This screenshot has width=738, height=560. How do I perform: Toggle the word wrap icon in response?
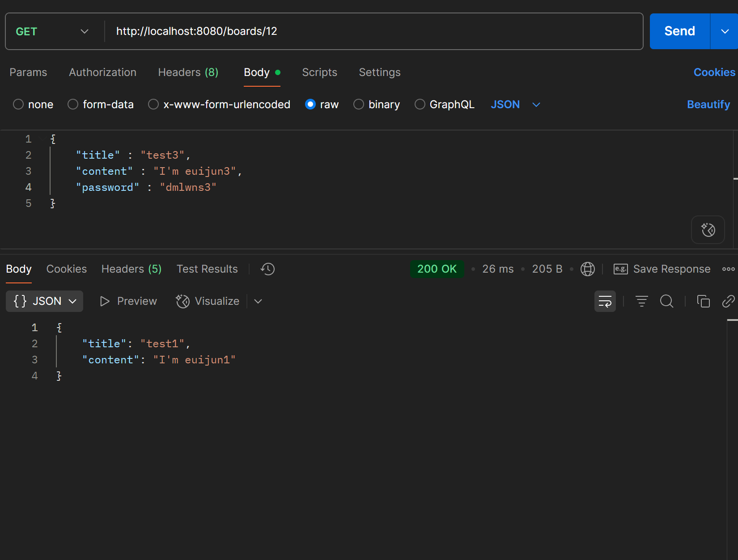[x=605, y=301]
